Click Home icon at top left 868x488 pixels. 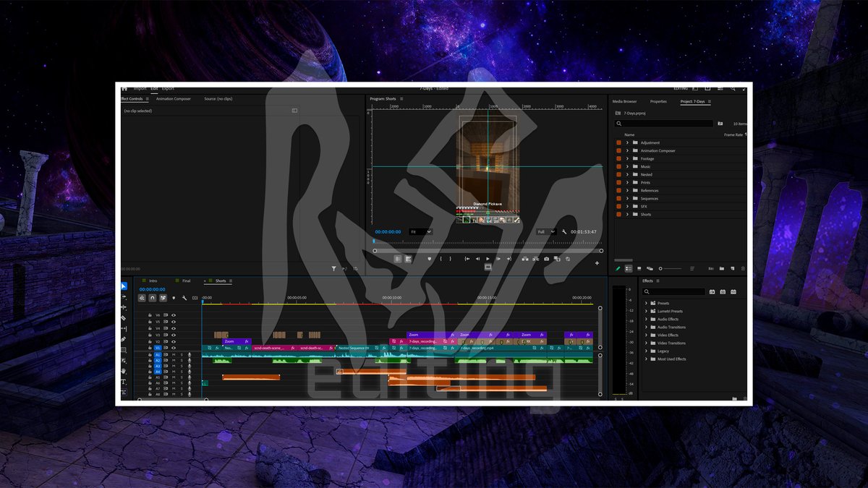pyautogui.click(x=124, y=88)
